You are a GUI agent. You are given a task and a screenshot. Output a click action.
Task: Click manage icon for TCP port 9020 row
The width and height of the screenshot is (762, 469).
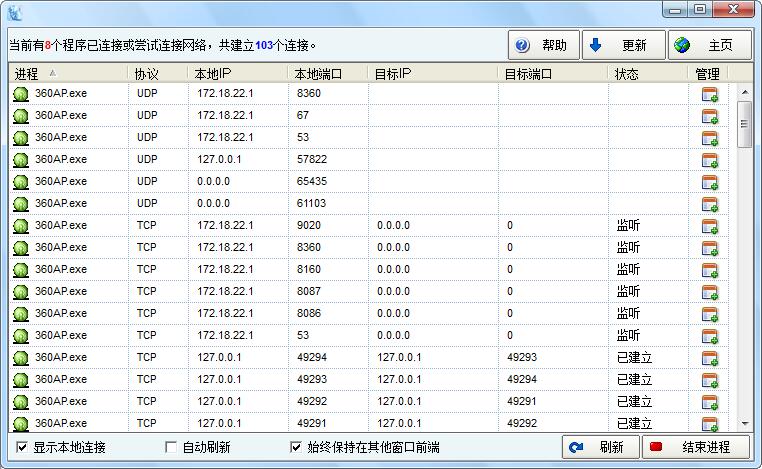710,226
